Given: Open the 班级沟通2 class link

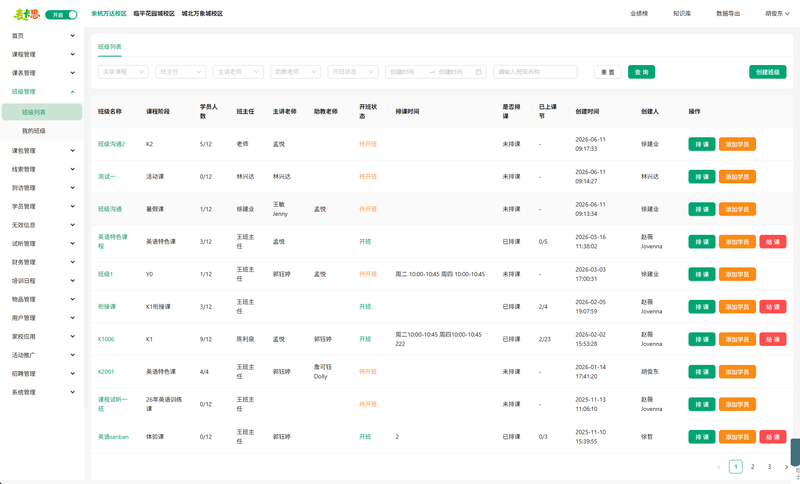Looking at the screenshot, I should pyautogui.click(x=111, y=144).
